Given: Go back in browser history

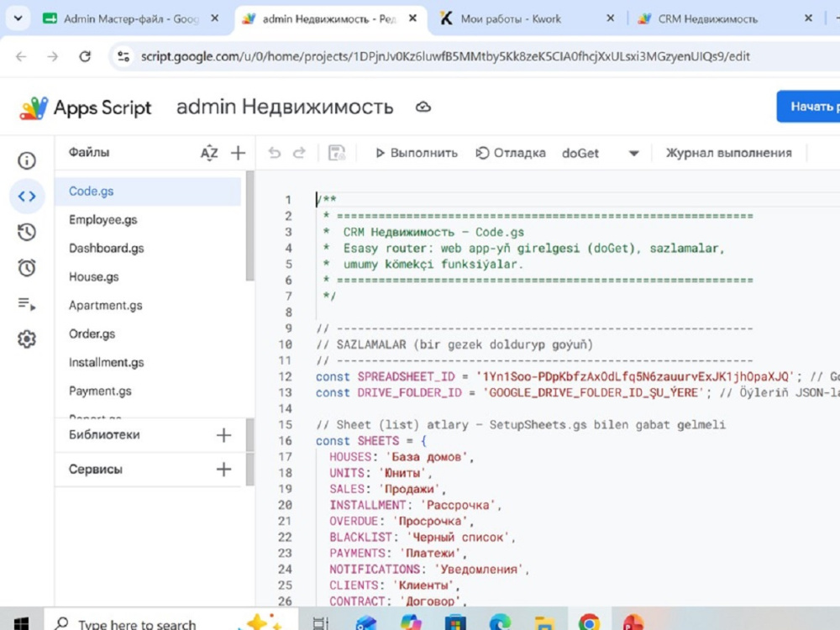Looking at the screenshot, I should [22, 56].
